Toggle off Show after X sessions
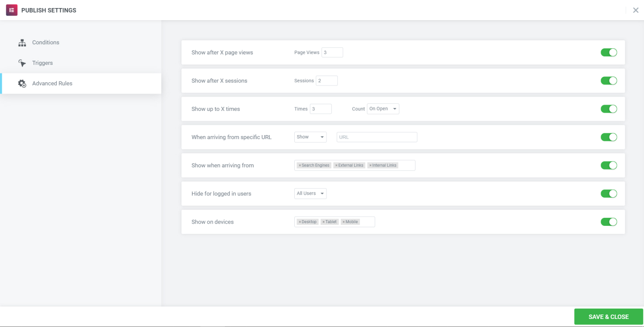 pyautogui.click(x=609, y=81)
